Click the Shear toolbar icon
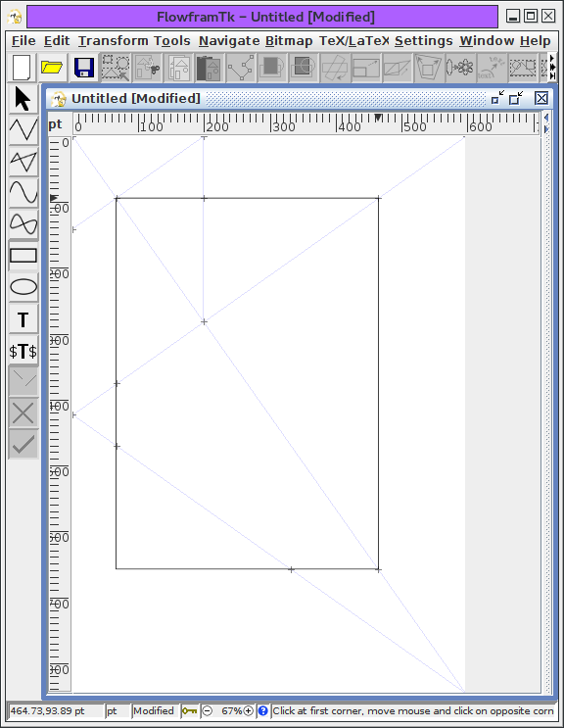This screenshot has width=564, height=728. 398,68
